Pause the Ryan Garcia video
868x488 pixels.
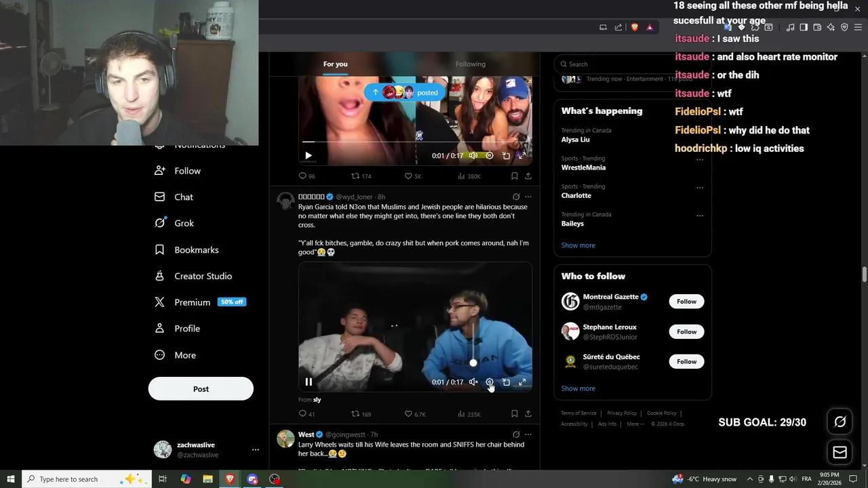(x=309, y=382)
